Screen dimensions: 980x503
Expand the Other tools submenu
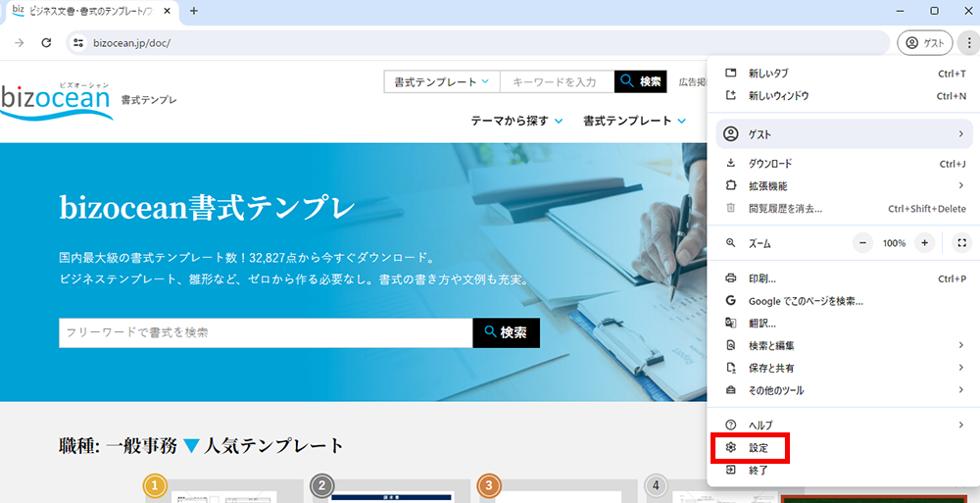(846, 390)
